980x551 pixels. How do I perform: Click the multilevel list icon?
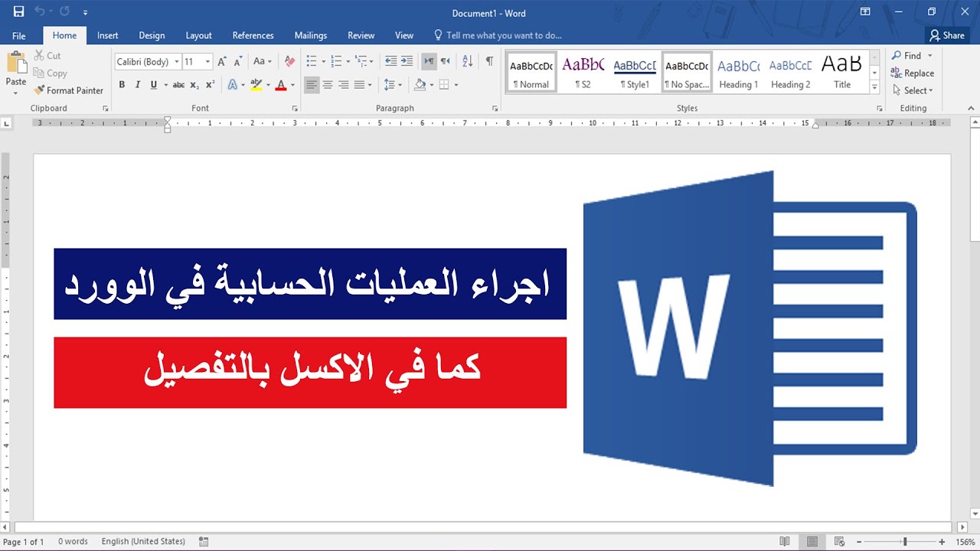(x=361, y=61)
